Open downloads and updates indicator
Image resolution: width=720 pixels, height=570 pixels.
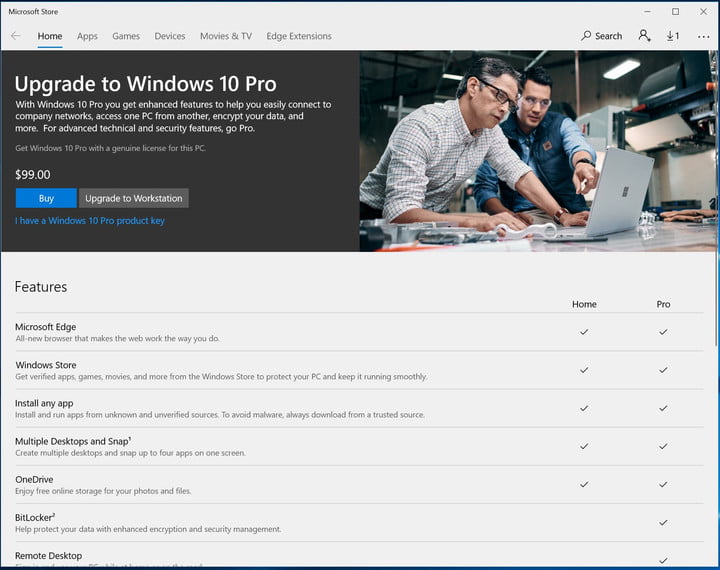click(x=673, y=36)
